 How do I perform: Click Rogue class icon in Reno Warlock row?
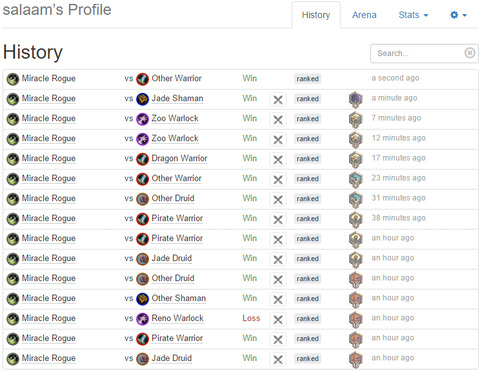(x=13, y=319)
